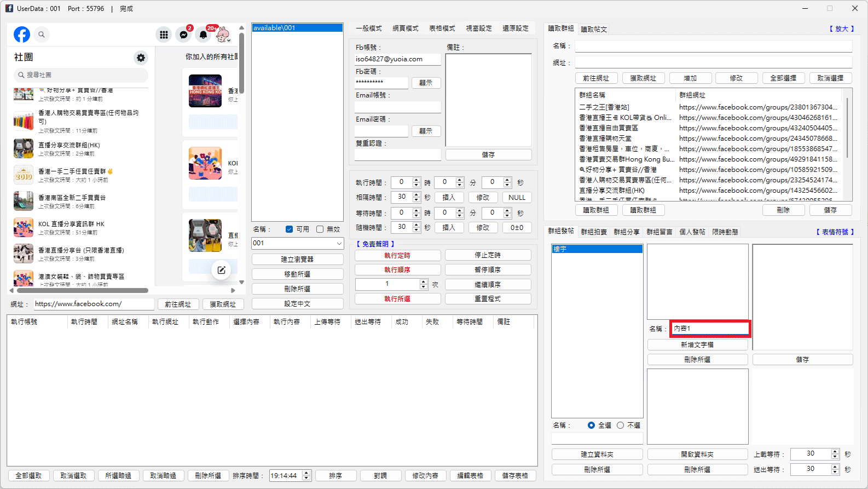Switch to the 限時動態 tab
868x489 pixels.
click(x=725, y=232)
